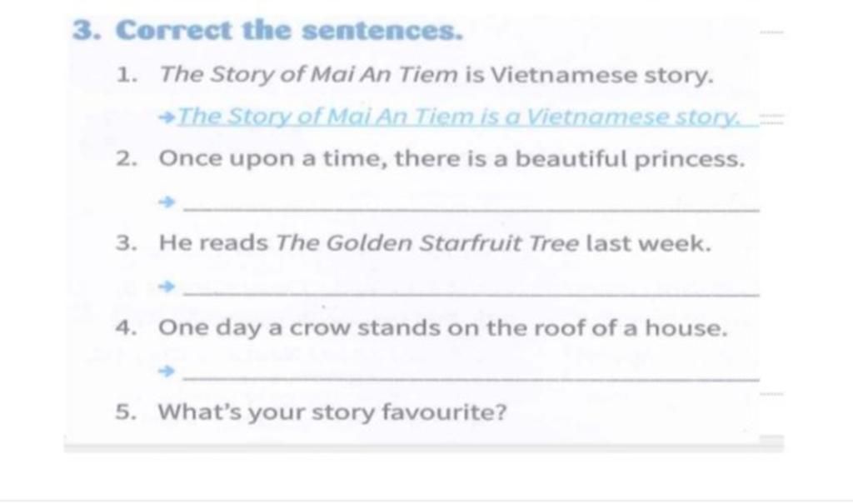The height and width of the screenshot is (504, 853).
Task: Click the blank answer line under sentence 3
Action: pyautogui.click(x=471, y=293)
